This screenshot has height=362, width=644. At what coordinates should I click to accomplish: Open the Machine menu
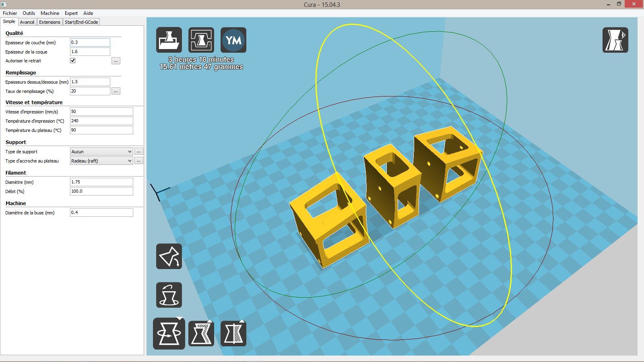click(x=50, y=13)
